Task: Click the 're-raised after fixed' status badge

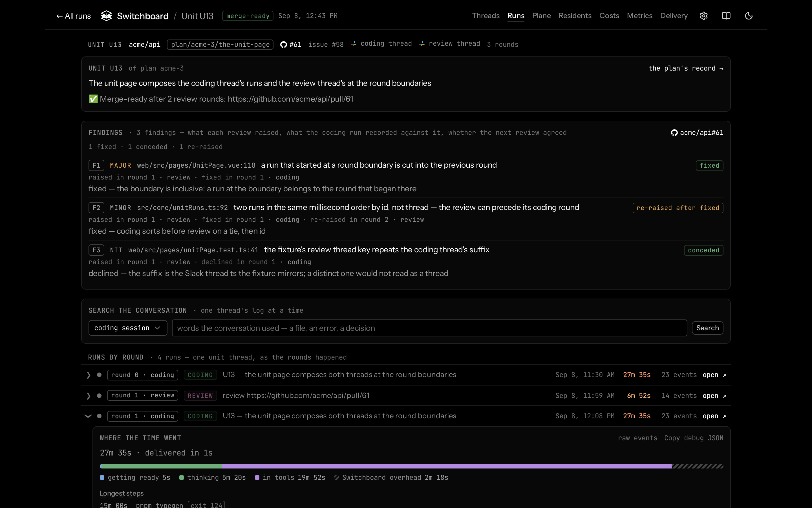Action: [678, 208]
